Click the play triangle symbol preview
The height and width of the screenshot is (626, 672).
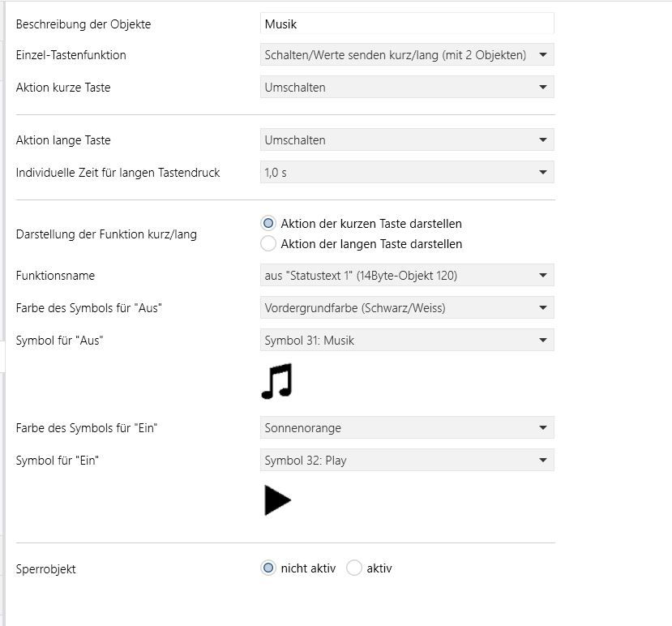[x=278, y=500]
